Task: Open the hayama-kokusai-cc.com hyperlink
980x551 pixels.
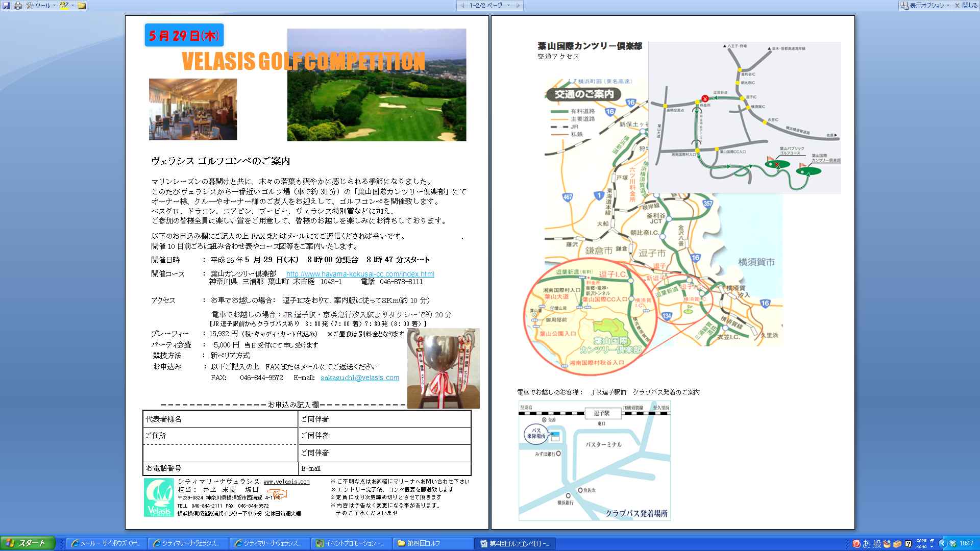Action: click(360, 274)
